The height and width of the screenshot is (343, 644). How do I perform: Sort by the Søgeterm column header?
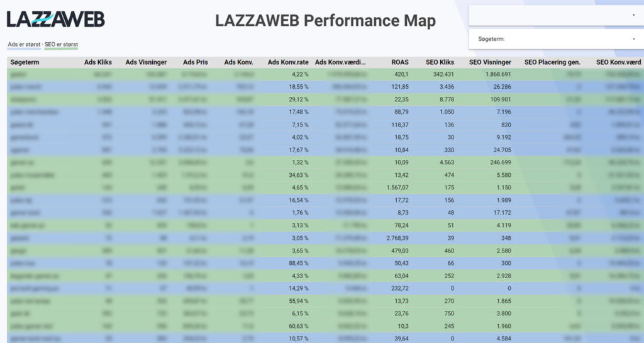click(x=25, y=62)
